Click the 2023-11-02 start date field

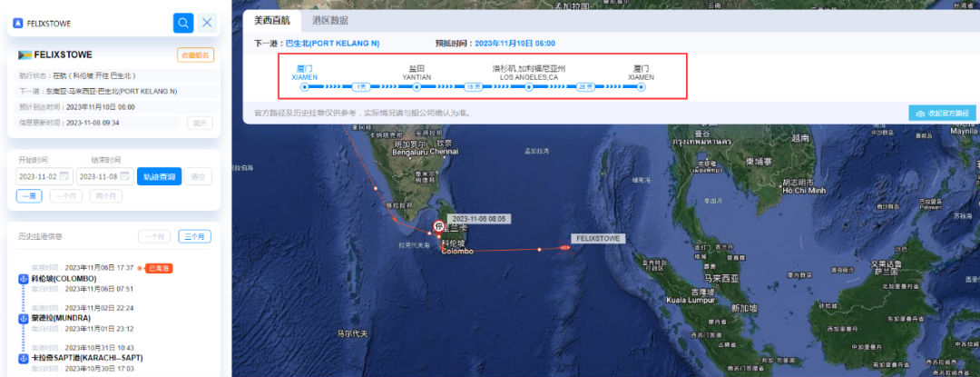click(44, 176)
